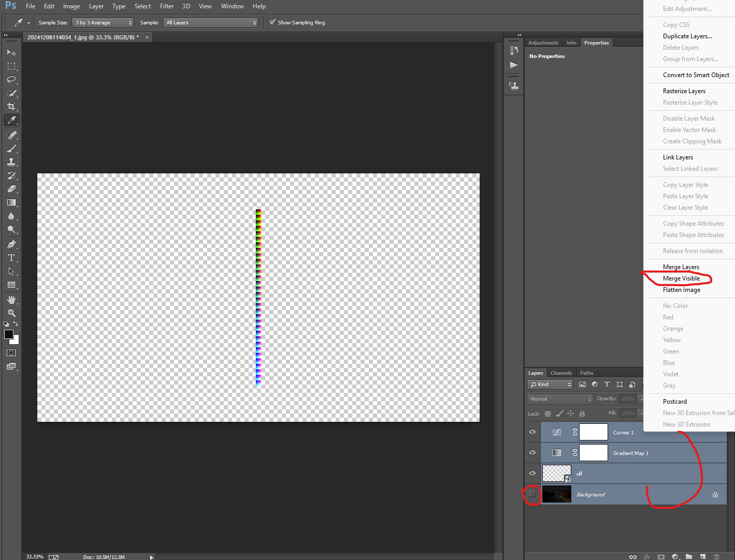Expand the toolbox with the double arrow
Screen dimensions: 735x560
[6, 35]
